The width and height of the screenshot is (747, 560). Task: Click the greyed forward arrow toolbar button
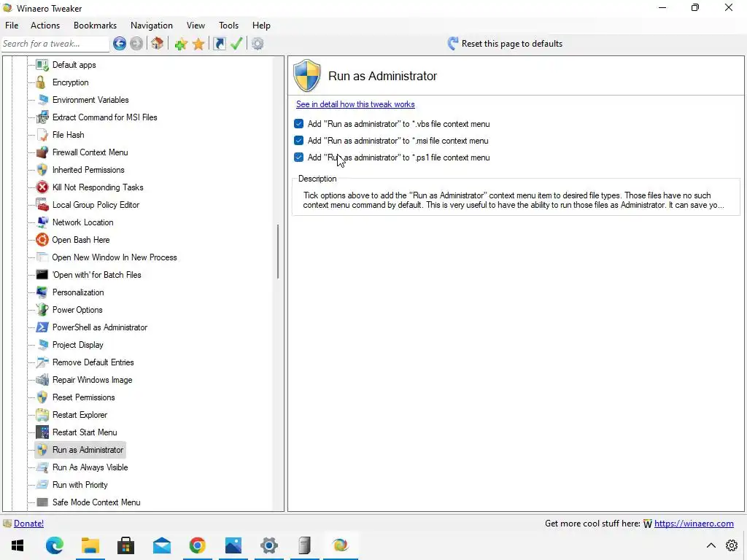click(x=136, y=44)
